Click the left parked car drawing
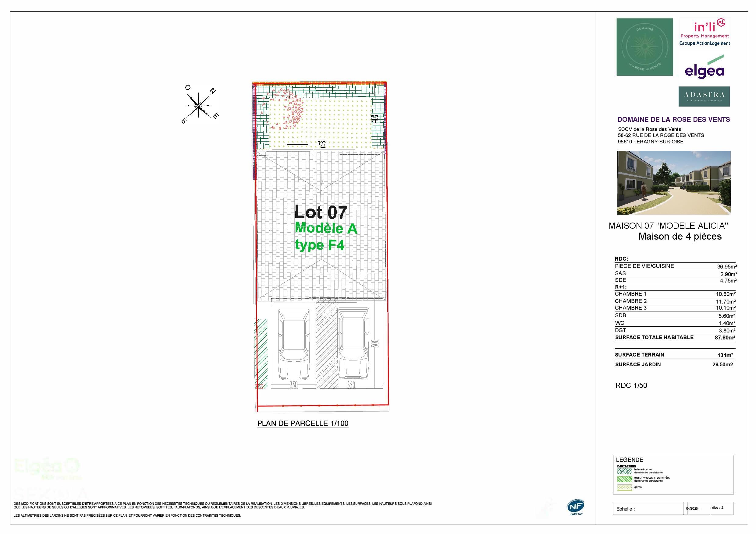Image resolution: width=756 pixels, height=534 pixels. pos(294,345)
